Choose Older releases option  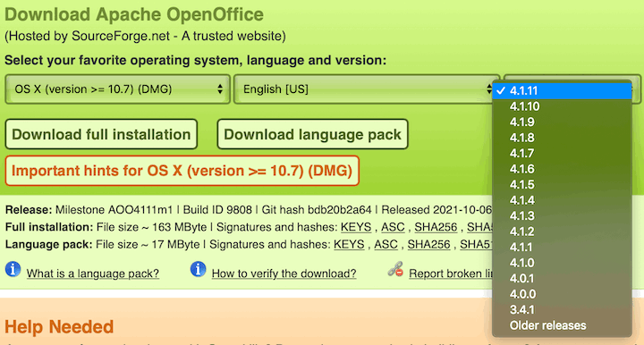[562, 325]
